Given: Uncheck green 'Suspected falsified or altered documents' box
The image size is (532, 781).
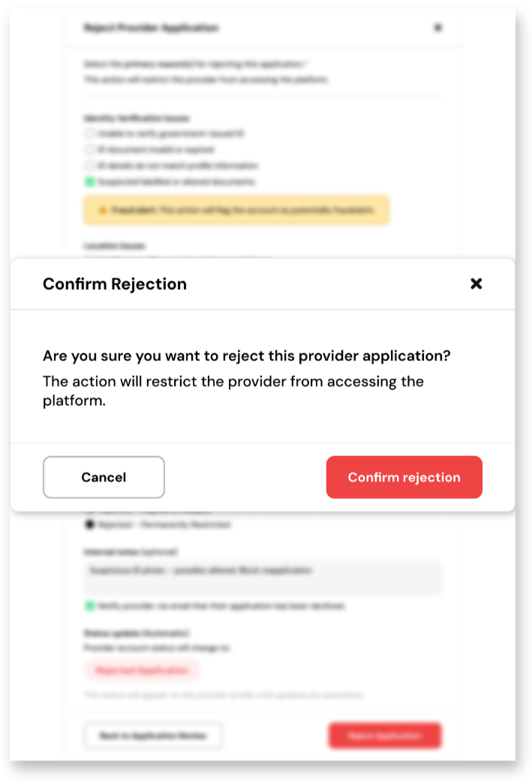Looking at the screenshot, I should [x=89, y=182].
